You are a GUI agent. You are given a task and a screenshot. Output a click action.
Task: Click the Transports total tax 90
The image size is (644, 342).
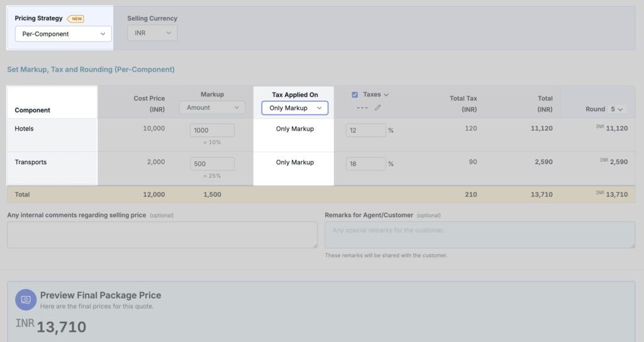pyautogui.click(x=473, y=162)
